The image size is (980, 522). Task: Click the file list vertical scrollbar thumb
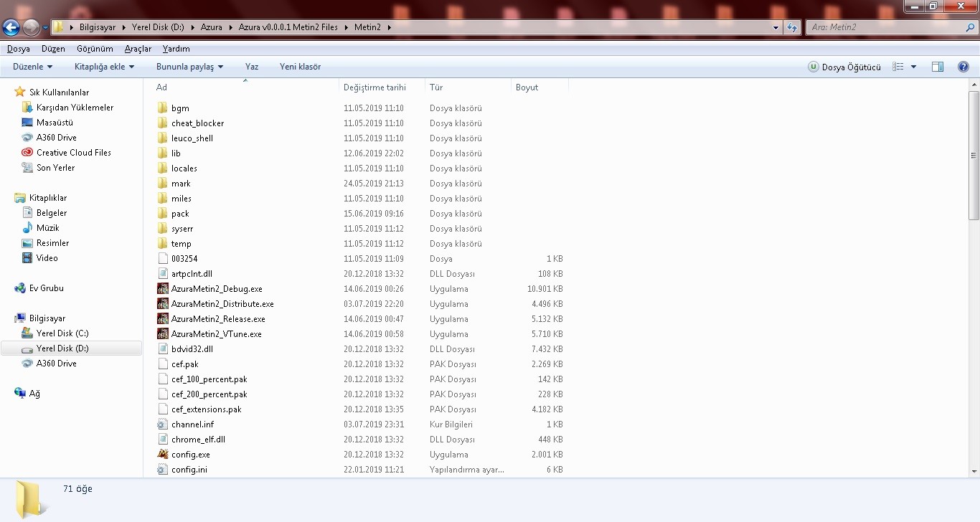point(974,156)
